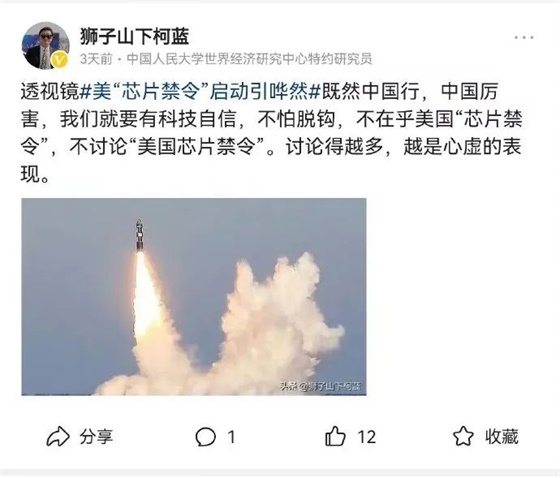Click the comment count 1
The height and width of the screenshot is (478, 560).
(231, 437)
